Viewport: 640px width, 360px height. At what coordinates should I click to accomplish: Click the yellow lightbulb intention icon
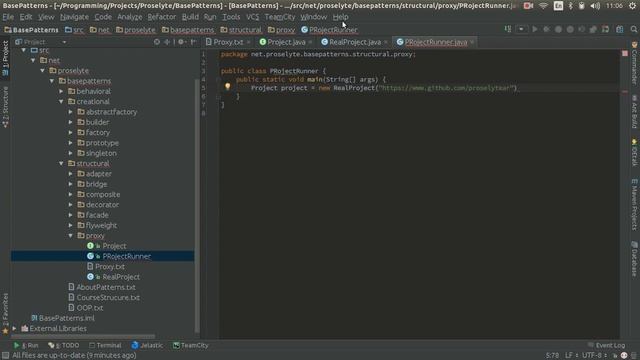coord(228,87)
